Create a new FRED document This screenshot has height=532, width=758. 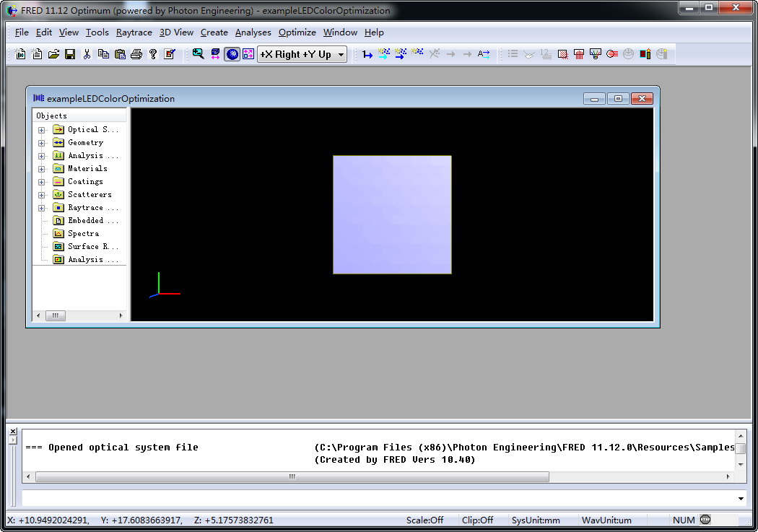coord(20,54)
